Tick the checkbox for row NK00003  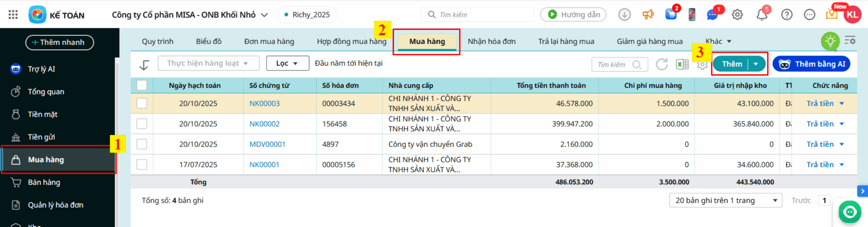142,103
